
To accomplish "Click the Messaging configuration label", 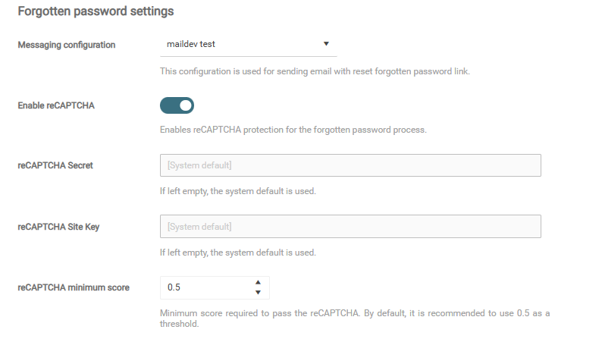I will [x=67, y=45].
